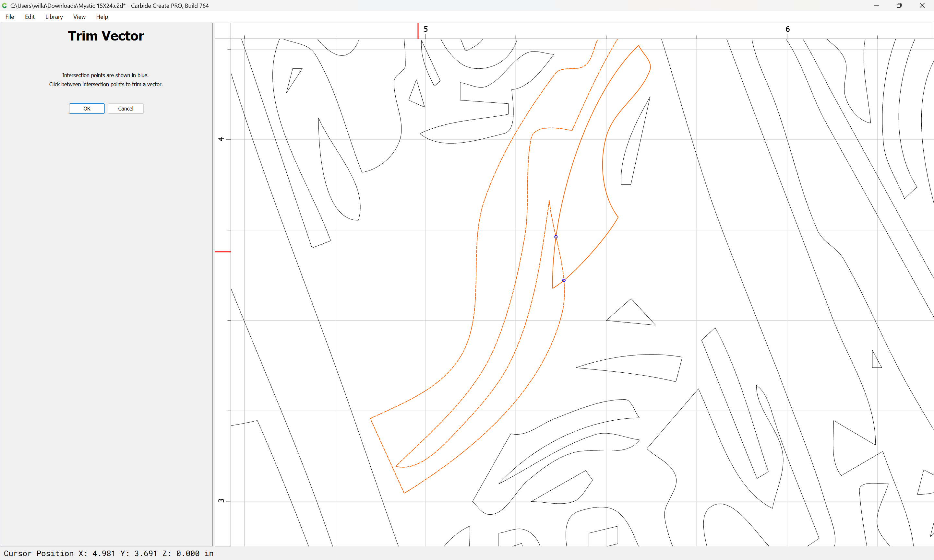The image size is (934, 560).
Task: Click the Carbide Create app icon in title bar
Action: click(x=5, y=6)
